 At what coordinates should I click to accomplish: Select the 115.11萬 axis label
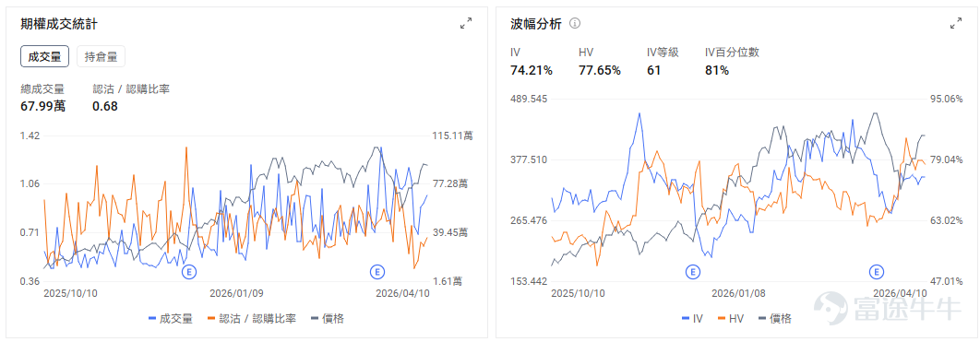pos(452,136)
